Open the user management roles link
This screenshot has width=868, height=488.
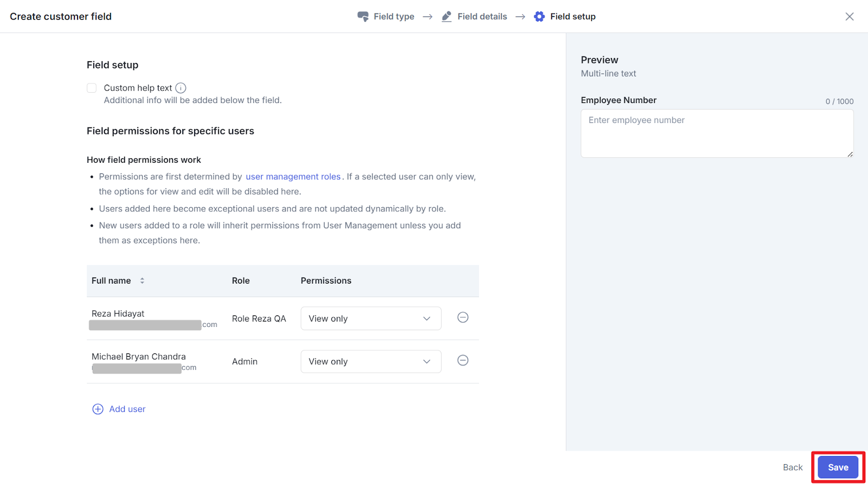(x=293, y=177)
